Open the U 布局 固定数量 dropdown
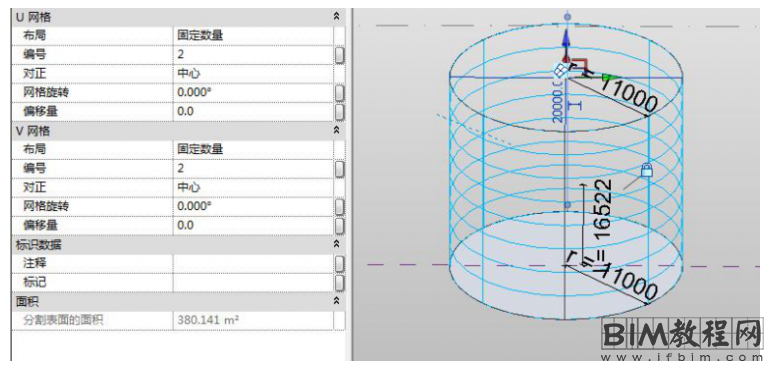The height and width of the screenshot is (366, 769). click(253, 35)
